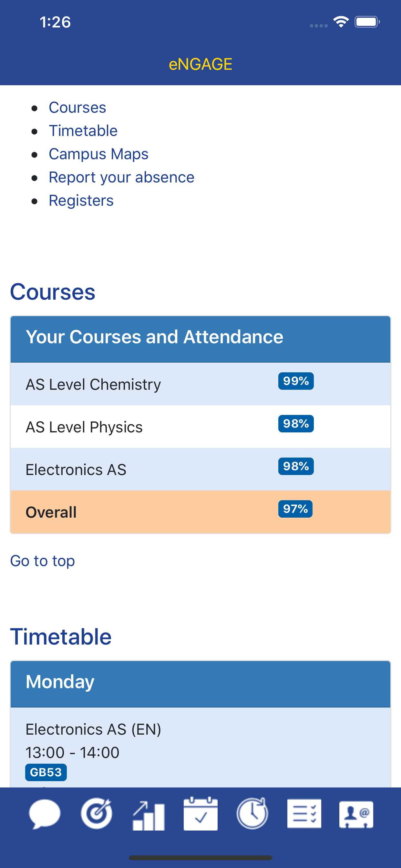
Task: Open the chat speech bubble icon
Action: pyautogui.click(x=45, y=814)
